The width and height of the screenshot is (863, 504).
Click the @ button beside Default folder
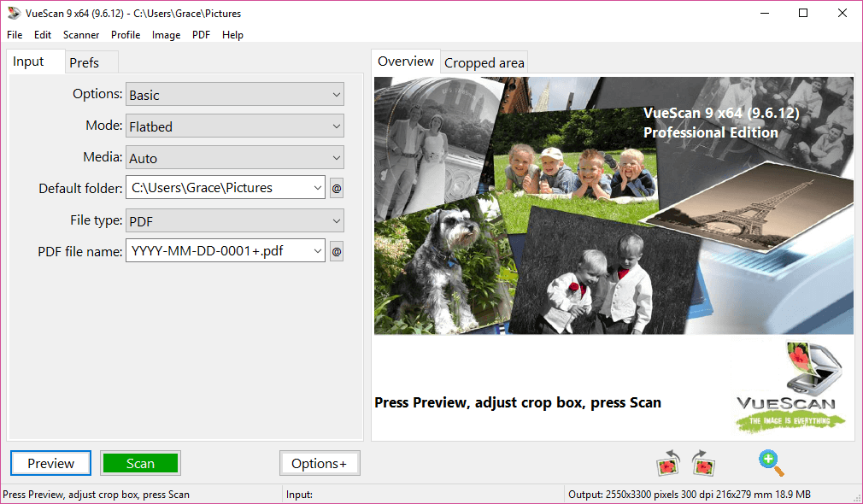337,188
